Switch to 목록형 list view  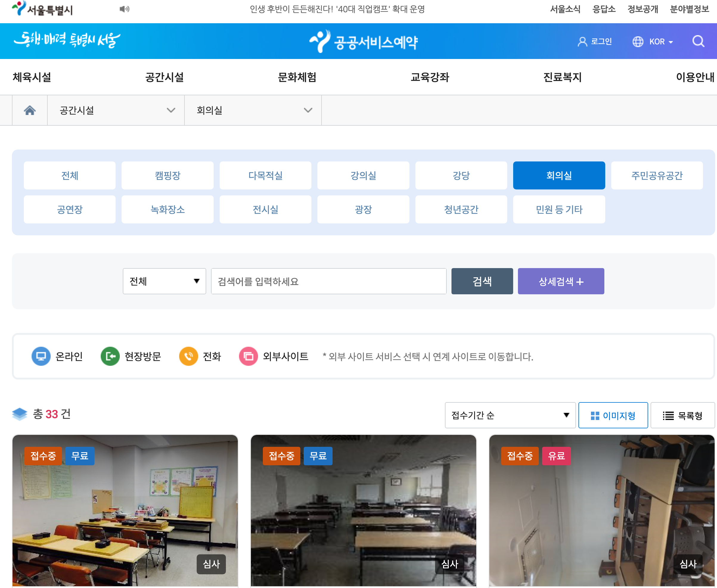coord(682,415)
